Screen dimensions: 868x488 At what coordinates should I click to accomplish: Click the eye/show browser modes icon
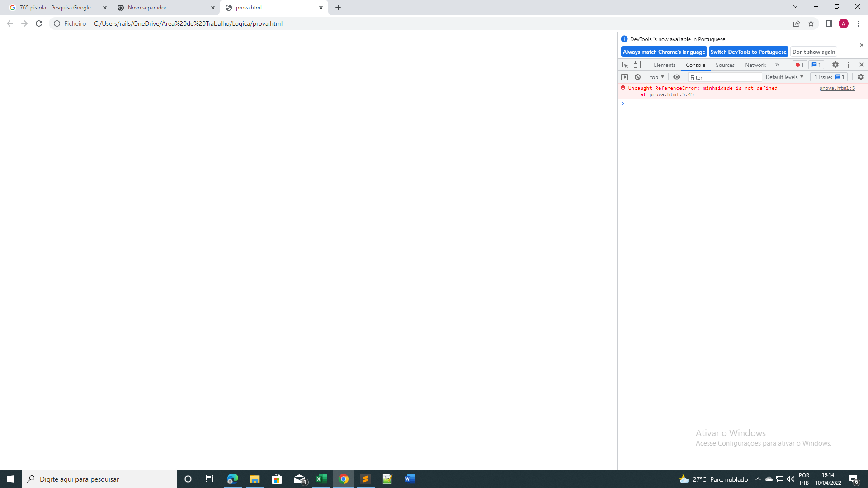point(677,76)
